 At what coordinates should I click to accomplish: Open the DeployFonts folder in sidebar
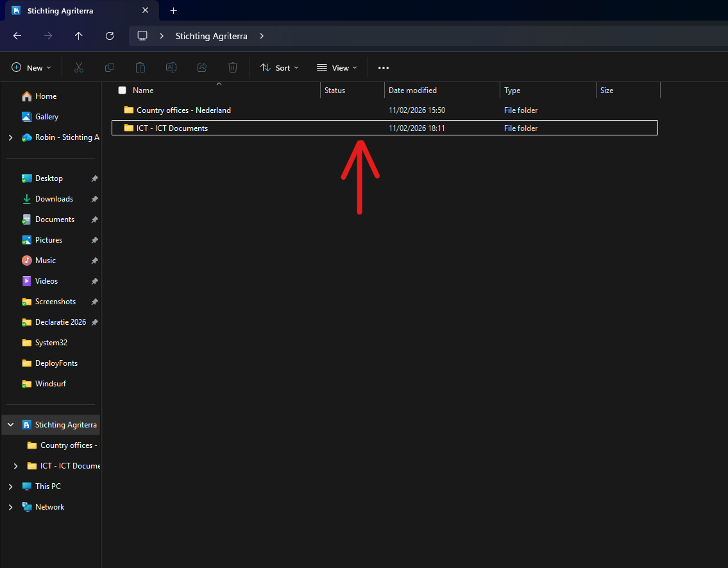pyautogui.click(x=56, y=363)
